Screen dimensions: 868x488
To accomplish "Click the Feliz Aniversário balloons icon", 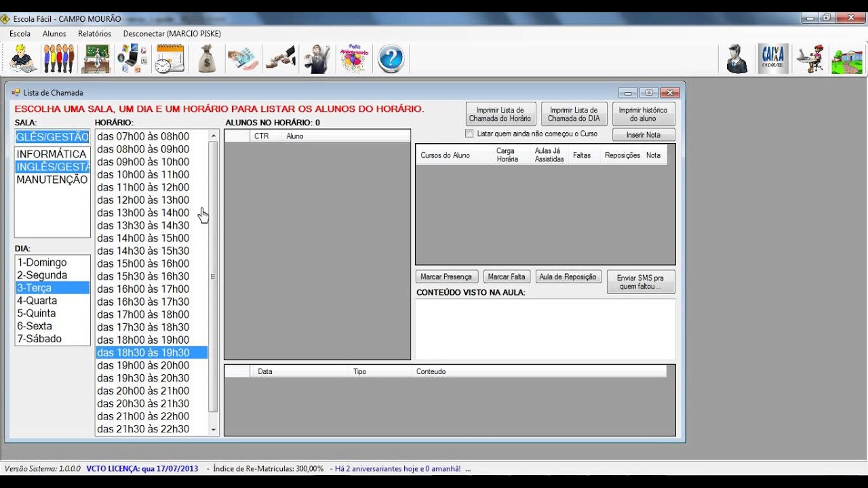I will click(x=354, y=59).
